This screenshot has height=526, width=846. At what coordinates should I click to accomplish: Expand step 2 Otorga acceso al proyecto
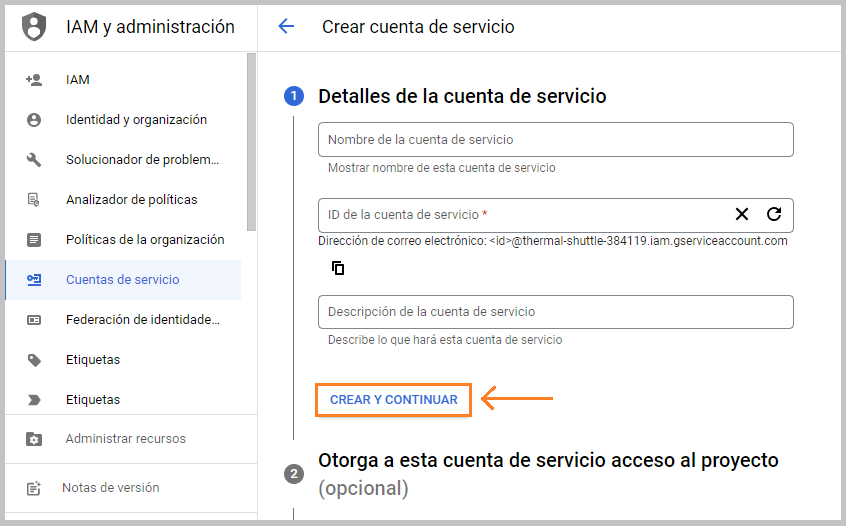pos(548,474)
